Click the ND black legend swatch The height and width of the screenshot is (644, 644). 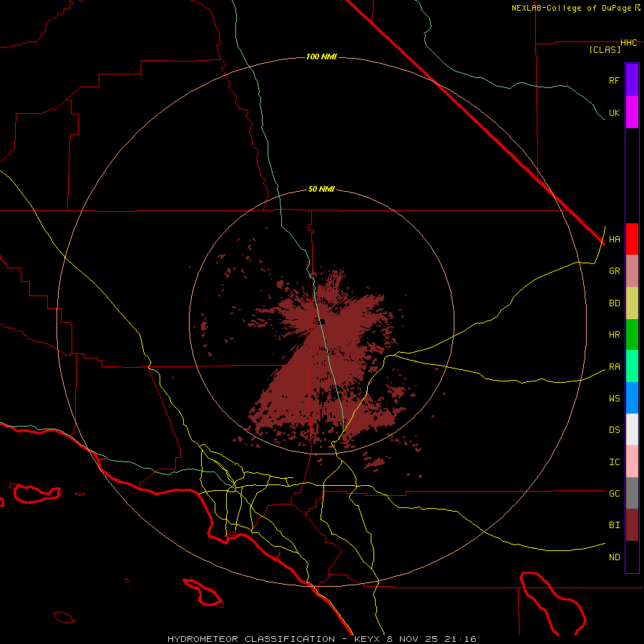pyautogui.click(x=632, y=557)
